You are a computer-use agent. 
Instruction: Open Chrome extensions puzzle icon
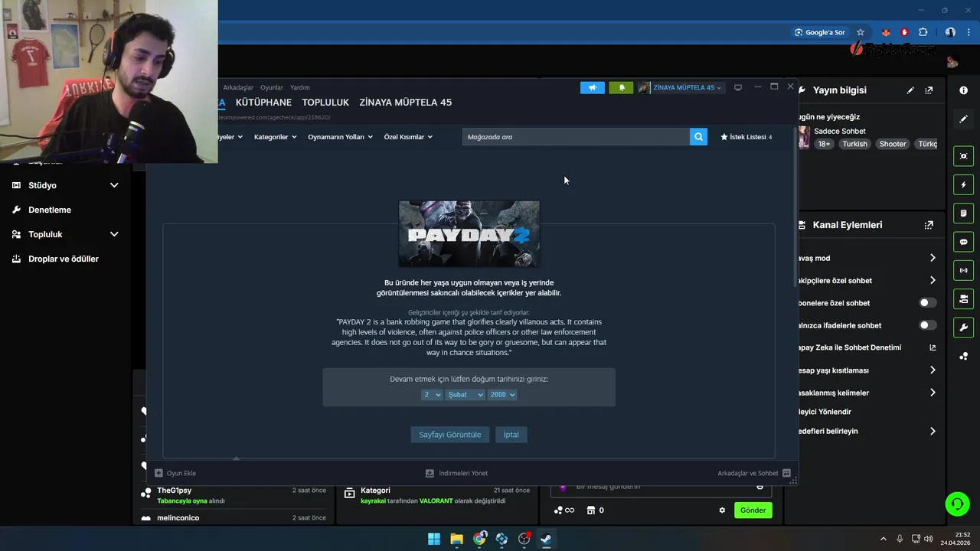[x=923, y=32]
